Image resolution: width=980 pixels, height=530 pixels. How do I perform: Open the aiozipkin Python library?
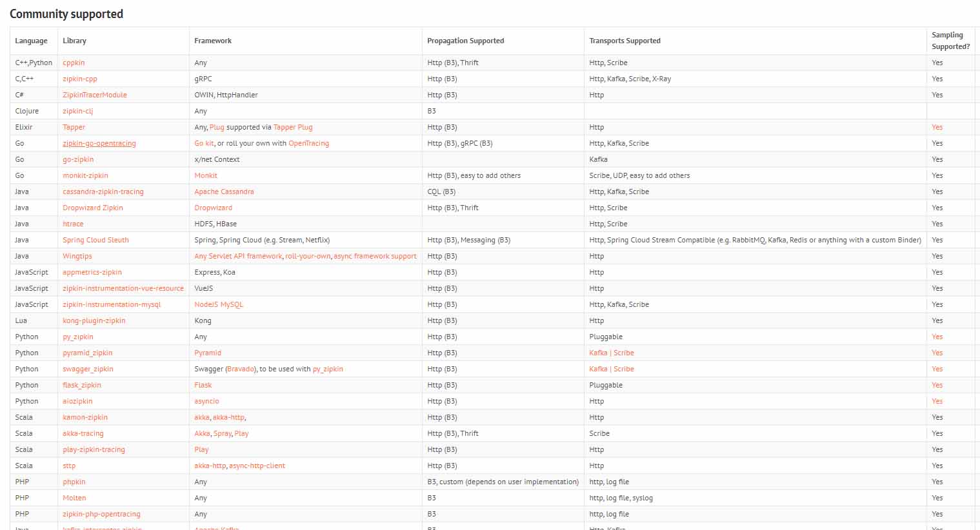78,401
